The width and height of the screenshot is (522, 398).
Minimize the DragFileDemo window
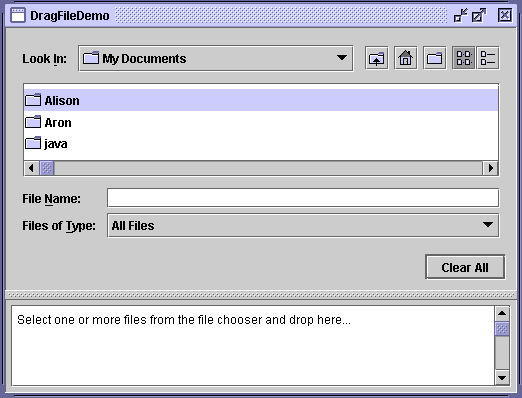461,15
